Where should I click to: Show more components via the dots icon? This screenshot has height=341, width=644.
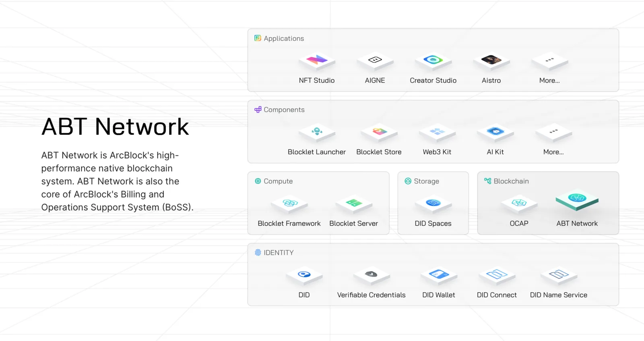coord(553,133)
